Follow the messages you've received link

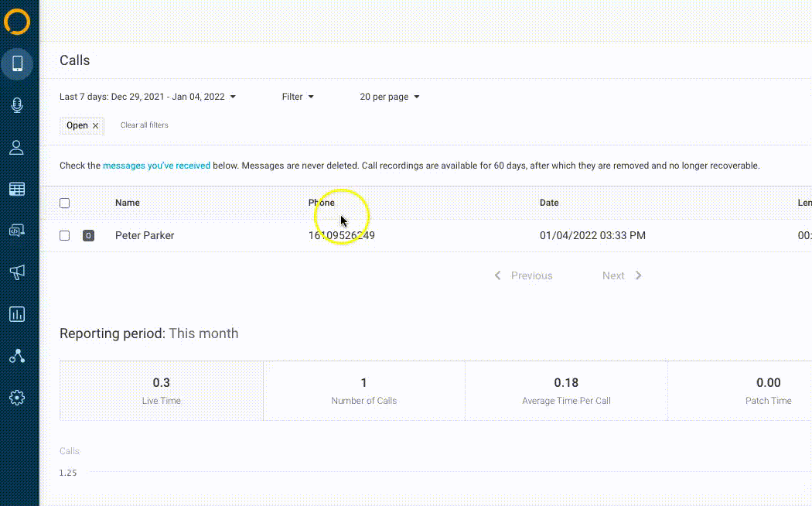156,166
